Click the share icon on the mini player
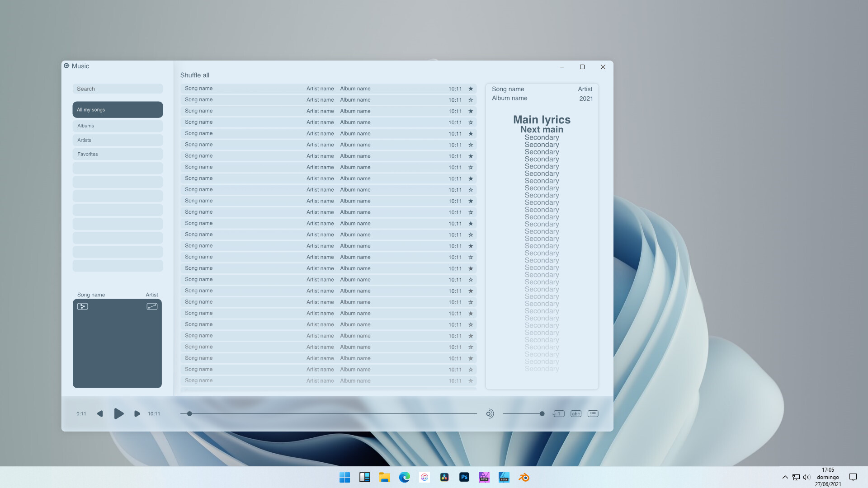Viewport: 868px width, 488px height. tap(83, 306)
